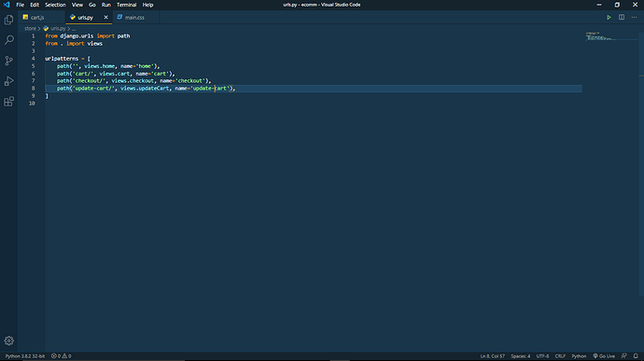Open the Search view in activity bar

(x=8, y=40)
